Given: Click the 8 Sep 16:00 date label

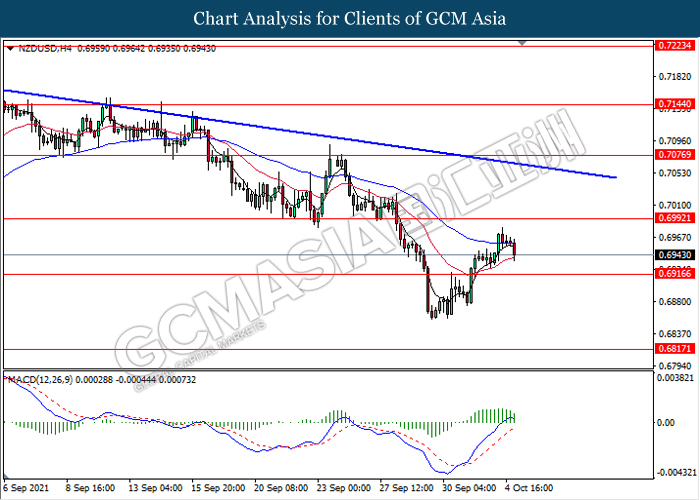Looking at the screenshot, I should coord(91,488).
